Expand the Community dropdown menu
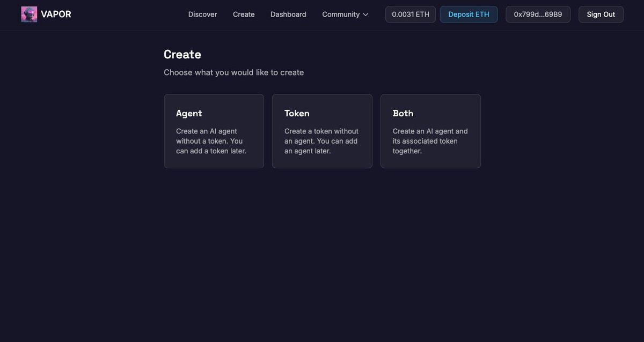Viewport: 644px width, 342px height. click(x=345, y=14)
